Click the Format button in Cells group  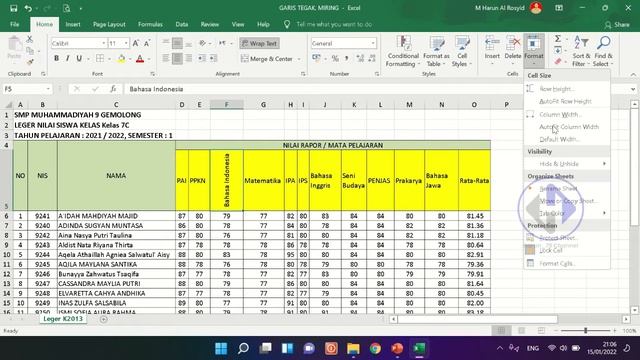(534, 51)
